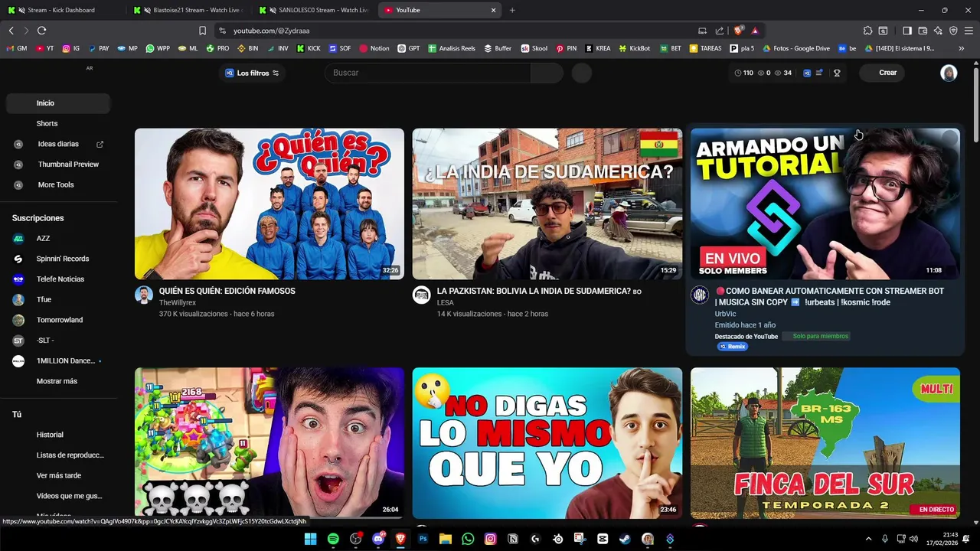Open the KickBot bookmark

pyautogui.click(x=634, y=48)
